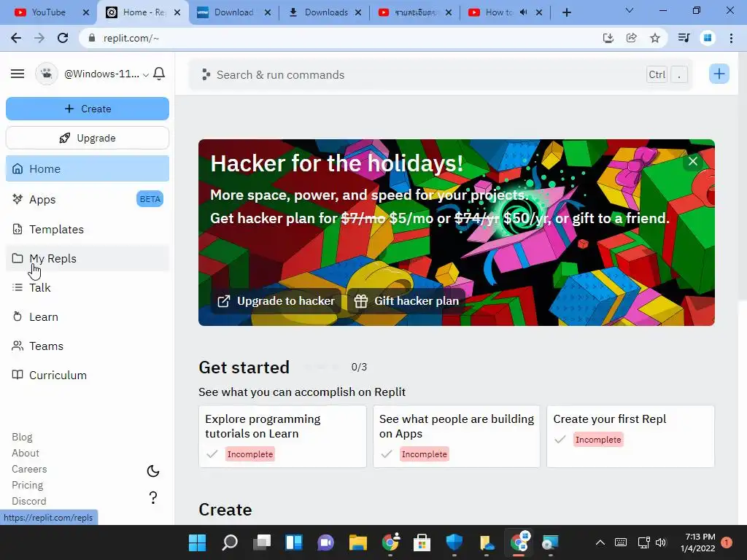Close the Hacker holidays banner
This screenshot has width=747, height=560.
click(x=693, y=161)
